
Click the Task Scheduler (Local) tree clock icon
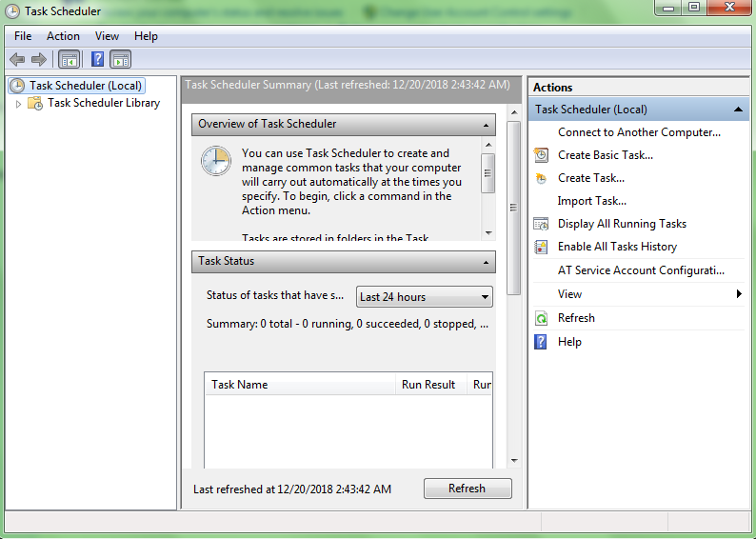tap(17, 86)
